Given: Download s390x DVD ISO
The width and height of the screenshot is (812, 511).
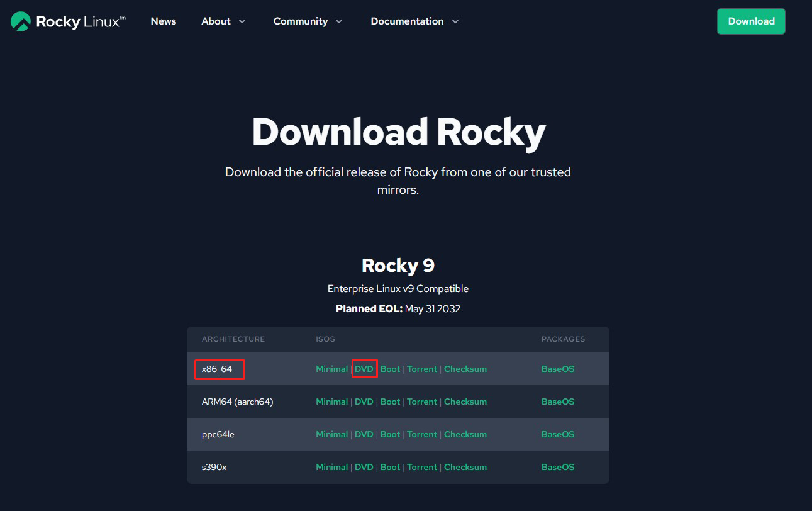Looking at the screenshot, I should pos(364,467).
